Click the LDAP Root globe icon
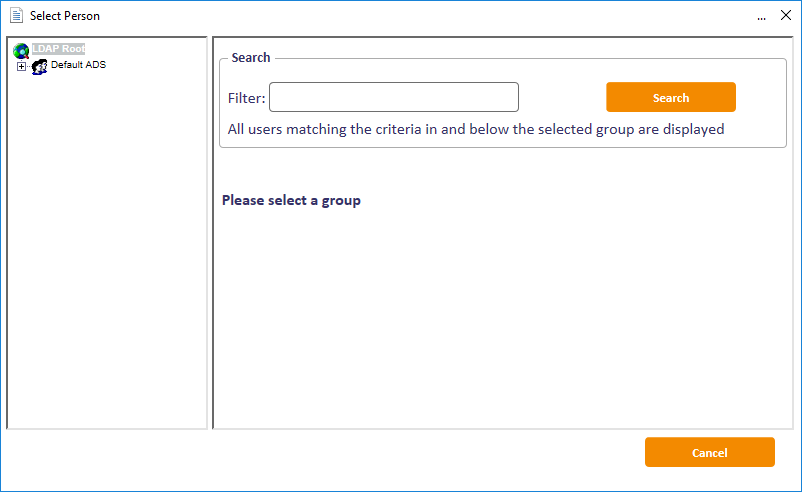 (21, 50)
